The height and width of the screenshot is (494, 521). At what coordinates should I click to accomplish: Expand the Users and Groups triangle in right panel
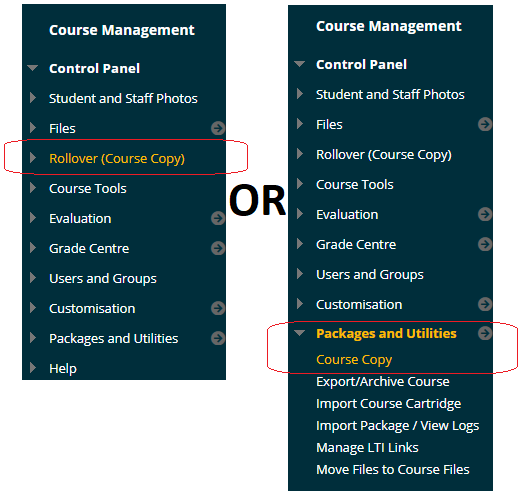pyautogui.click(x=300, y=274)
